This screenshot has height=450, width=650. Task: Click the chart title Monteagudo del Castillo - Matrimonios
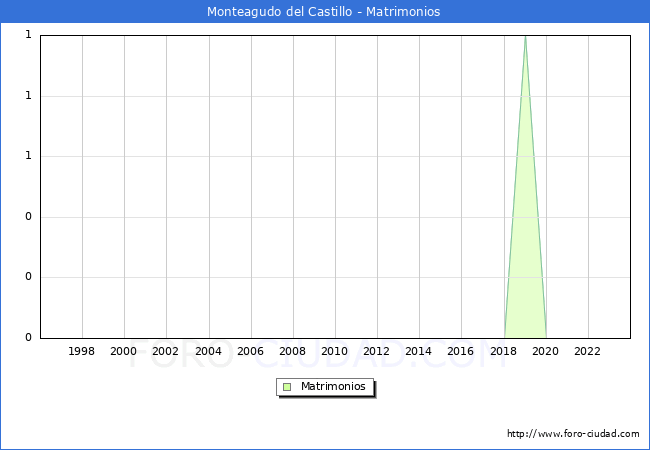point(323,12)
